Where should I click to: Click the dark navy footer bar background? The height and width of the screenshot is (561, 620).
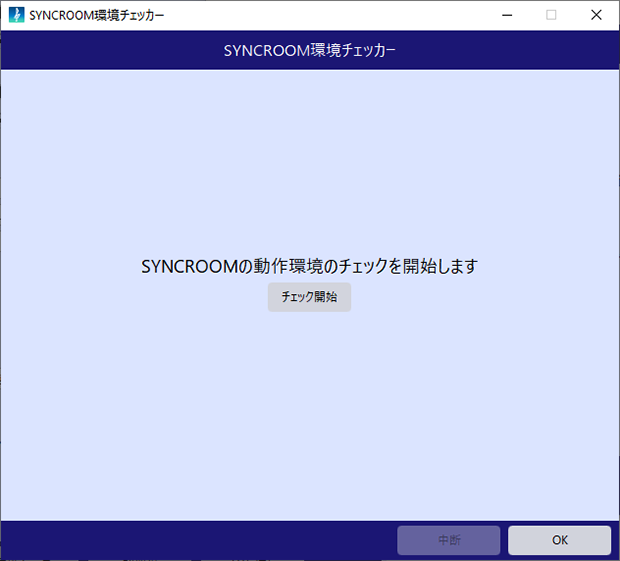point(198,540)
